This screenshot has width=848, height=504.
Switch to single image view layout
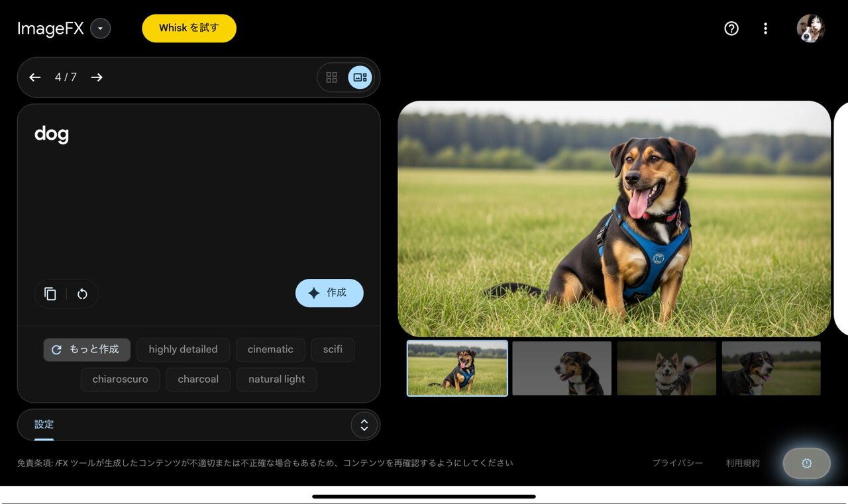coord(360,77)
